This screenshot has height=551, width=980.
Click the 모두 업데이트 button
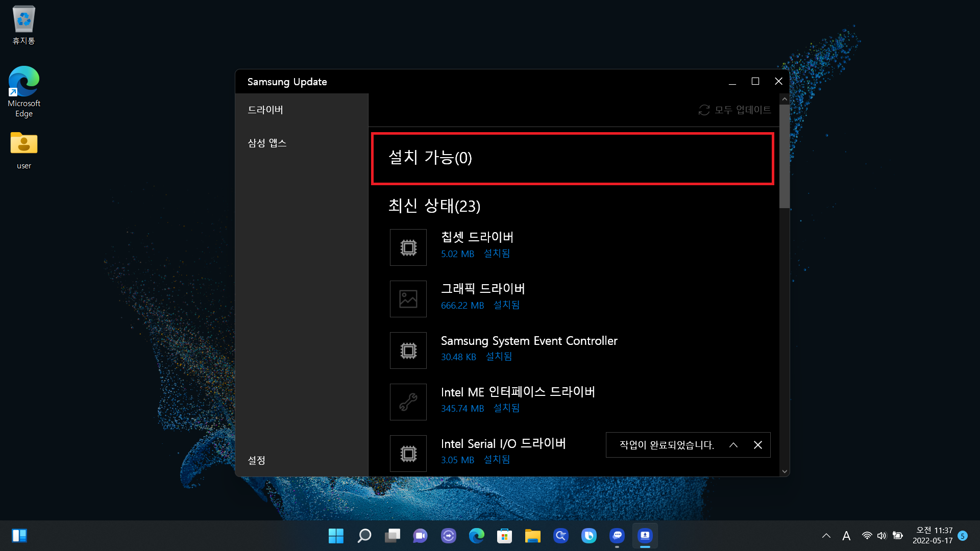point(742,110)
